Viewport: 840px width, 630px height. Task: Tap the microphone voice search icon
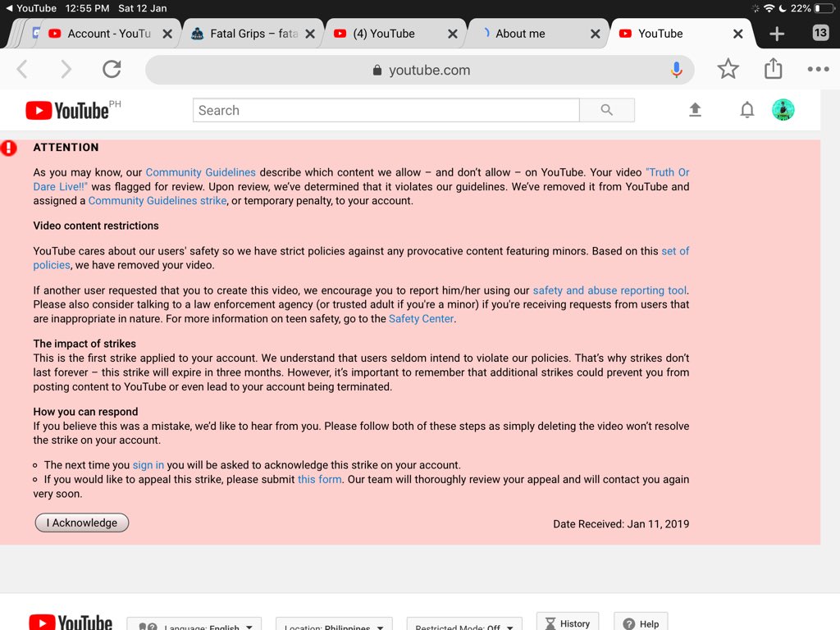[676, 70]
